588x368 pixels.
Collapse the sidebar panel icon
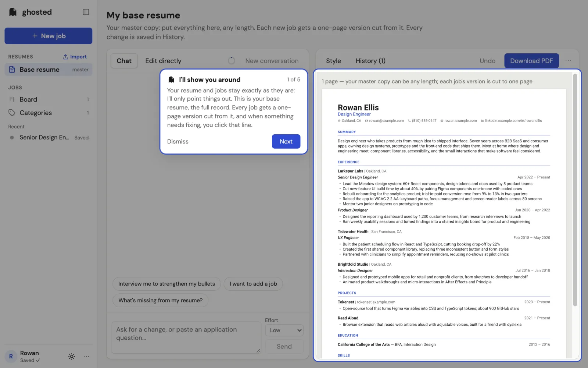pos(86,12)
